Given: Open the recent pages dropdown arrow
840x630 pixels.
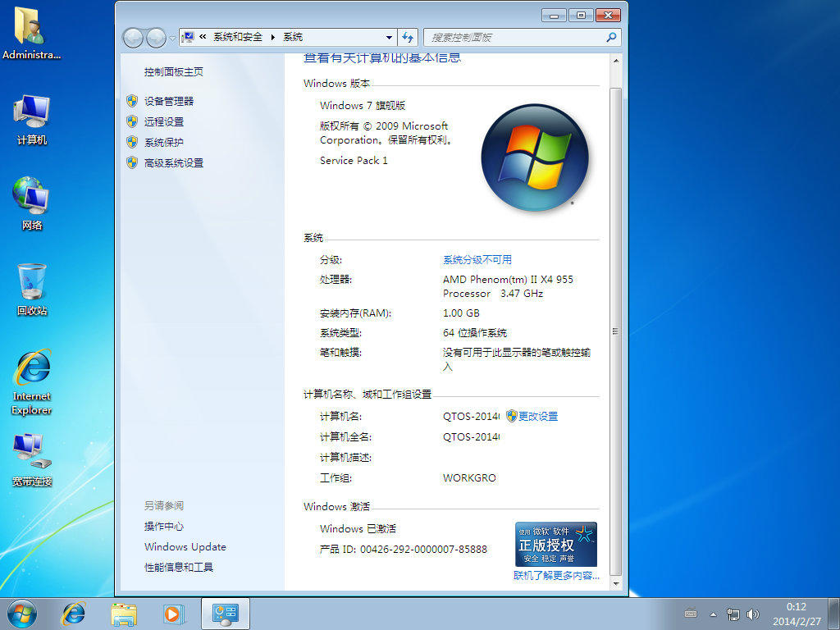Looking at the screenshot, I should coord(172,38).
